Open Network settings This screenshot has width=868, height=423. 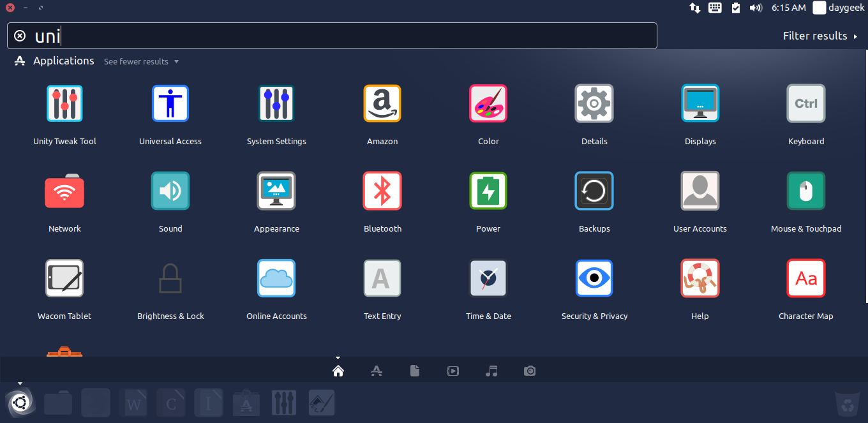point(64,191)
